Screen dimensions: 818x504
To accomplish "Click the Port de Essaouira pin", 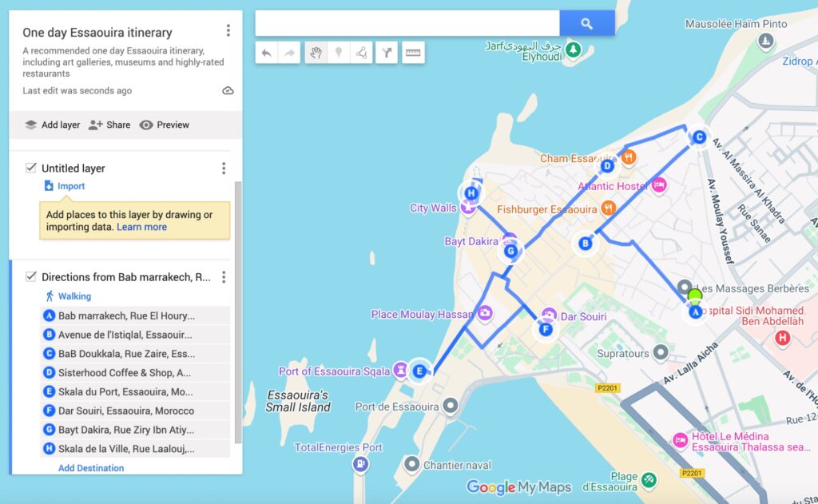I will click(x=451, y=406).
